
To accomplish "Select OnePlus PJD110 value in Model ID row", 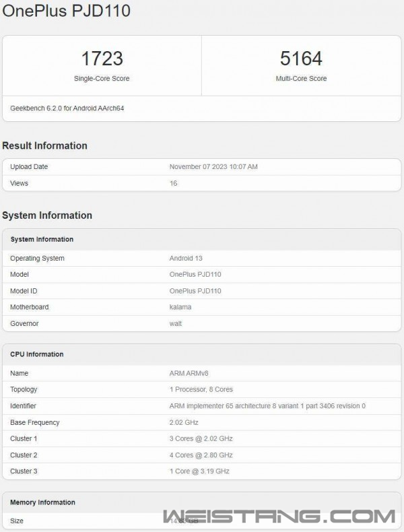I will 195,291.
